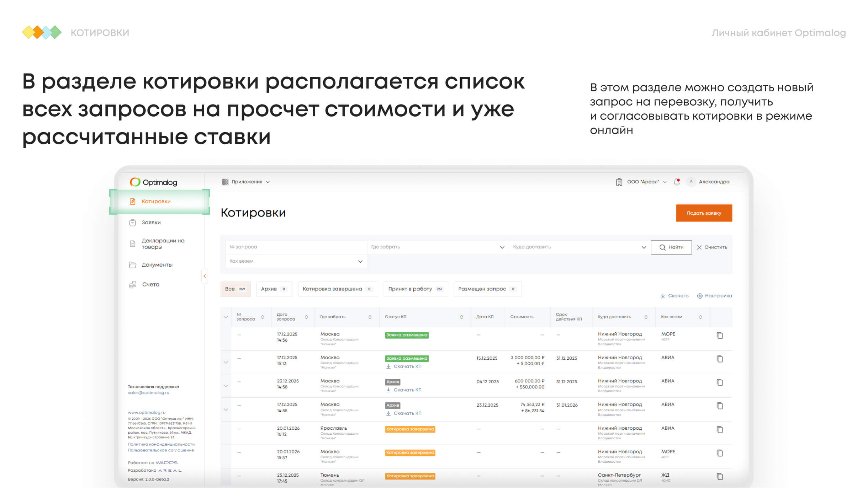This screenshot has width=868, height=488.
Task: Click the copy icon in first table row
Action: click(x=719, y=336)
